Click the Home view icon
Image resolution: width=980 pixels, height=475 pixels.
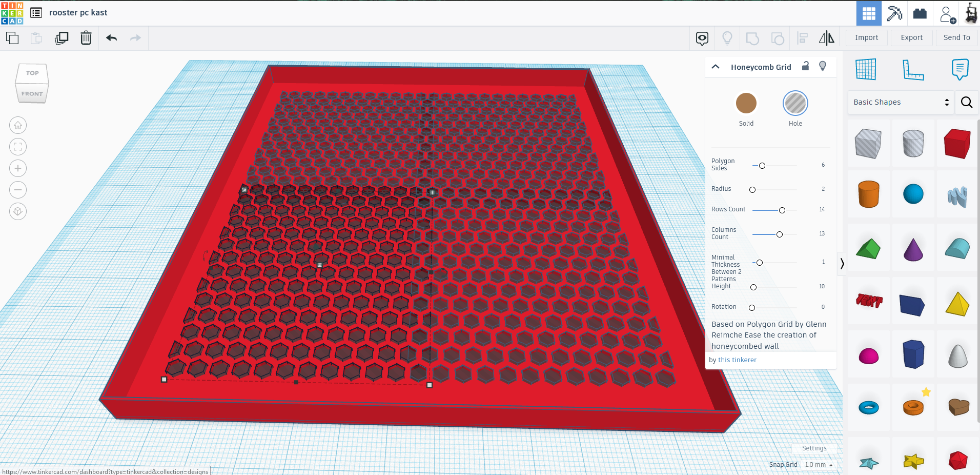17,125
